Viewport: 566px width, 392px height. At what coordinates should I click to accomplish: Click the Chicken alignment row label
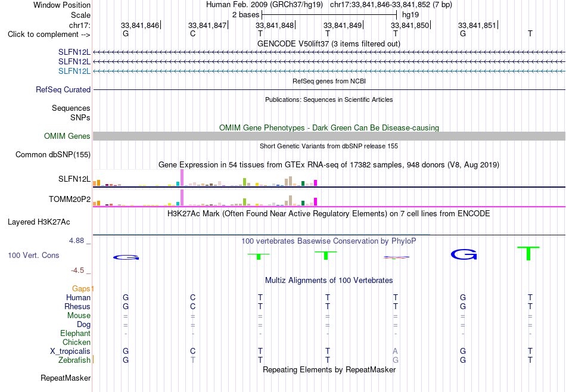(x=76, y=342)
